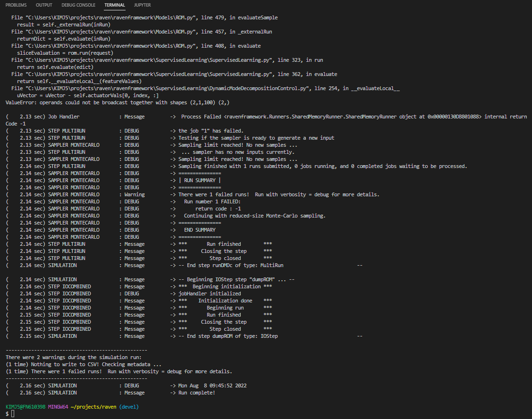This screenshot has width=532, height=419.
Task: Open SupervisedLearning.py line 362 path link
Action: click(x=142, y=74)
